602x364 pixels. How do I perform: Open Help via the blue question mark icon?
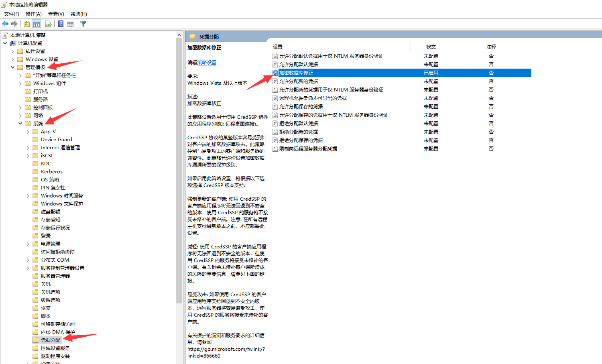[x=61, y=24]
